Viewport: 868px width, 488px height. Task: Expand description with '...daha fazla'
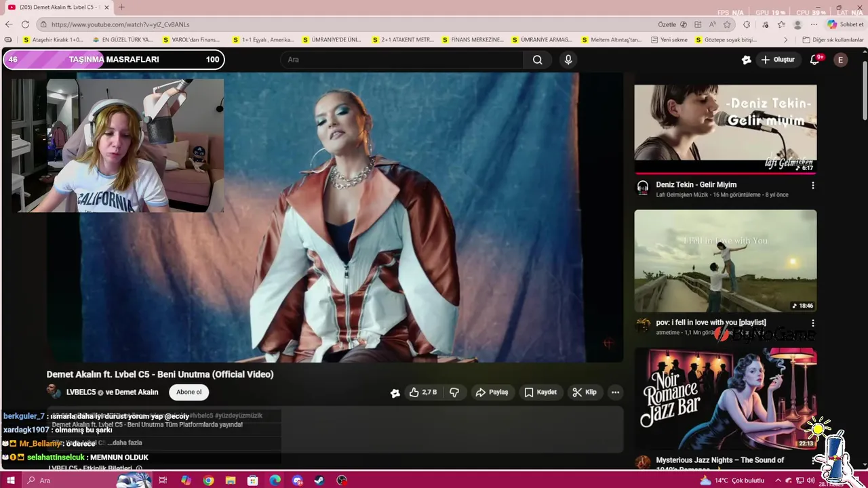click(x=126, y=443)
